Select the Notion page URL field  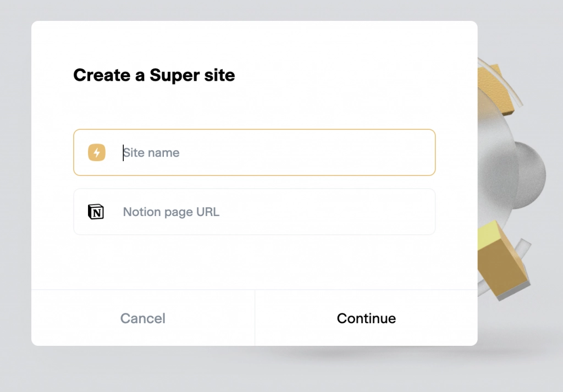[254, 212]
